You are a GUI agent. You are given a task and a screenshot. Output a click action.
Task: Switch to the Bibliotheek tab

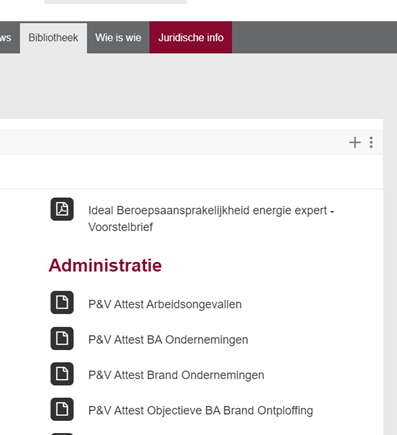(53, 38)
